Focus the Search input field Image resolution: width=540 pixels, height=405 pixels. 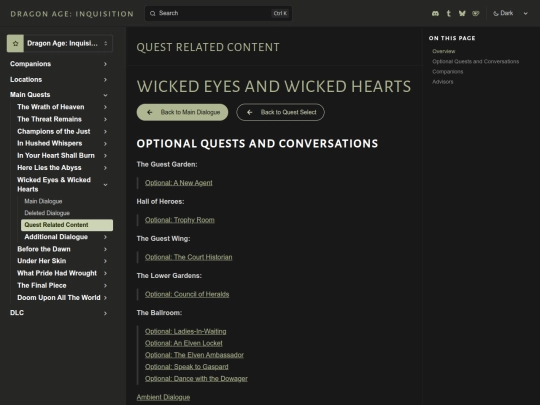(218, 13)
